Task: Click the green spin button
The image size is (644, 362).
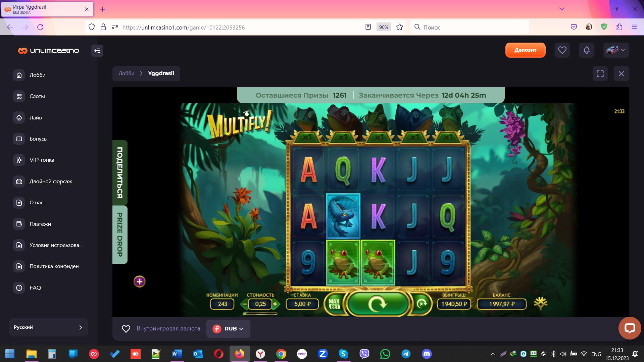Action: coord(378,304)
